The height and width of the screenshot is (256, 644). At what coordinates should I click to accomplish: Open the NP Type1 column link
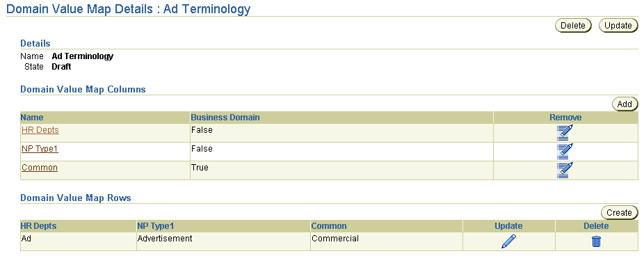40,149
